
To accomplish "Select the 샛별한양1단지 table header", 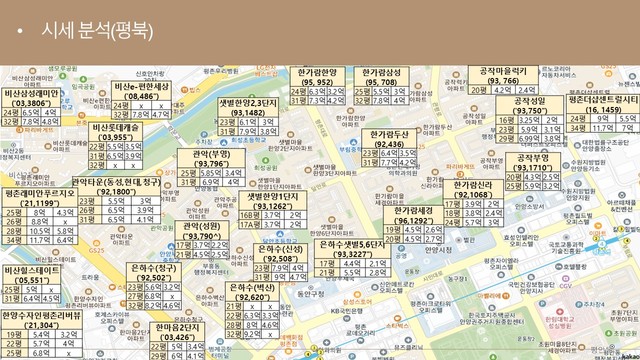I will pos(273,201).
